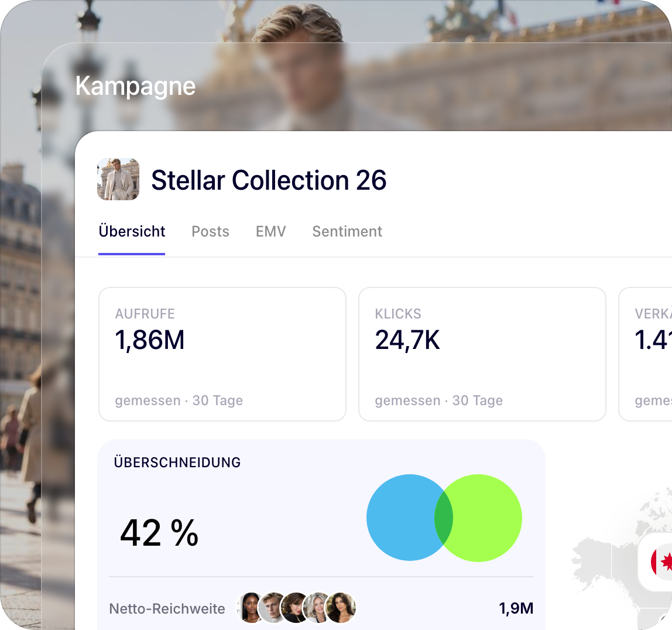Click the dark green overlap intersection
Viewport: 672px width, 630px height.
click(444, 518)
